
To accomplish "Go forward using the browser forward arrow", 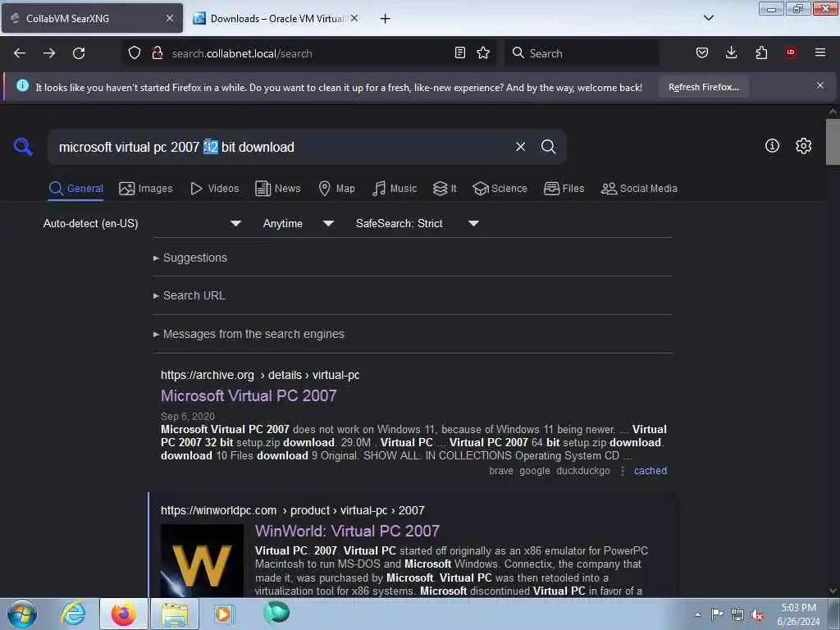I will (49, 53).
